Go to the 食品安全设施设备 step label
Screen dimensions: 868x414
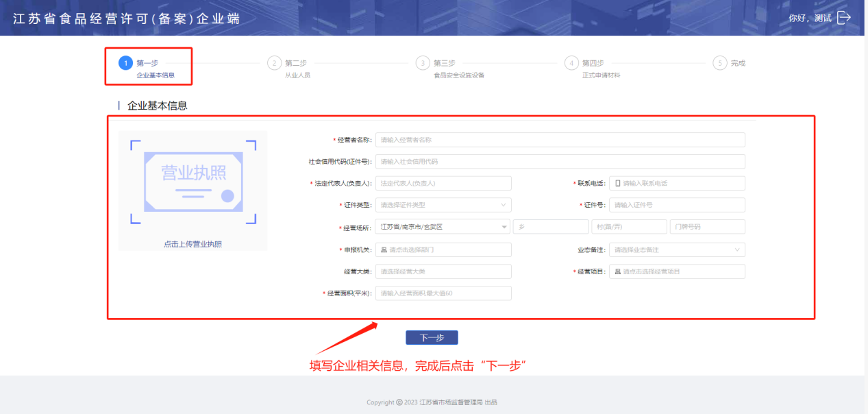458,75
